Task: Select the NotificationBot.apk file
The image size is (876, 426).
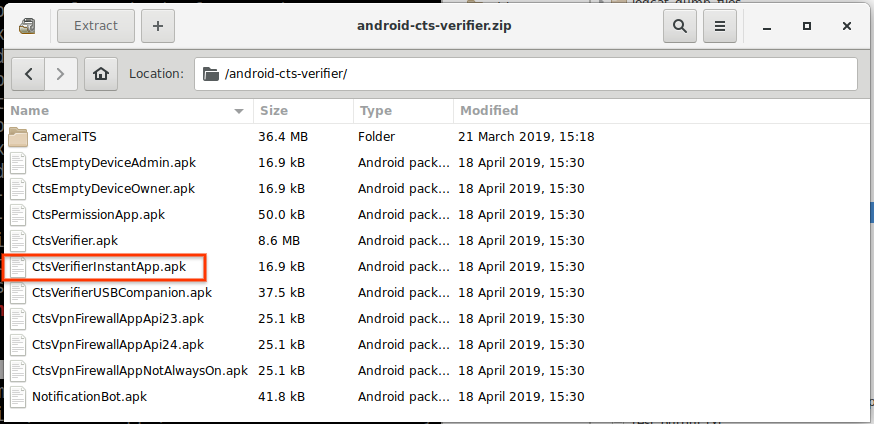Action: 90,396
